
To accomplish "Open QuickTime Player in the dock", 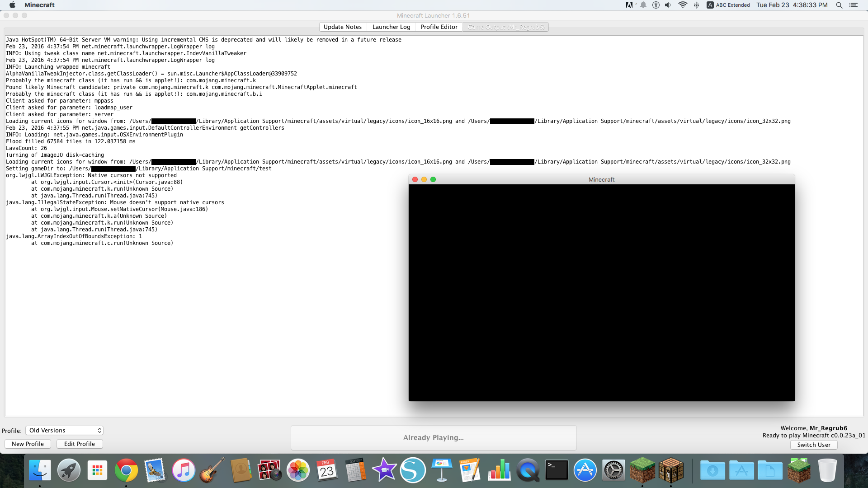I will pyautogui.click(x=528, y=470).
